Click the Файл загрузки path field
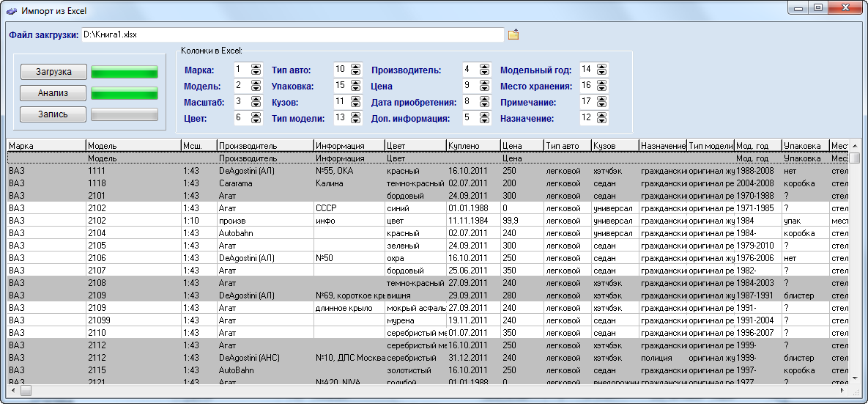Viewport: 868px width, 404px height. click(x=293, y=34)
